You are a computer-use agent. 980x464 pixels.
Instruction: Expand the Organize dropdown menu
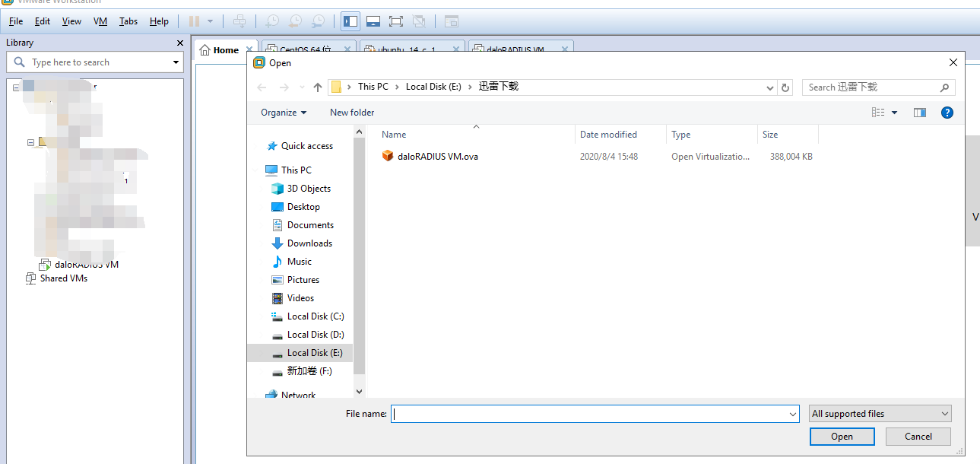click(284, 113)
